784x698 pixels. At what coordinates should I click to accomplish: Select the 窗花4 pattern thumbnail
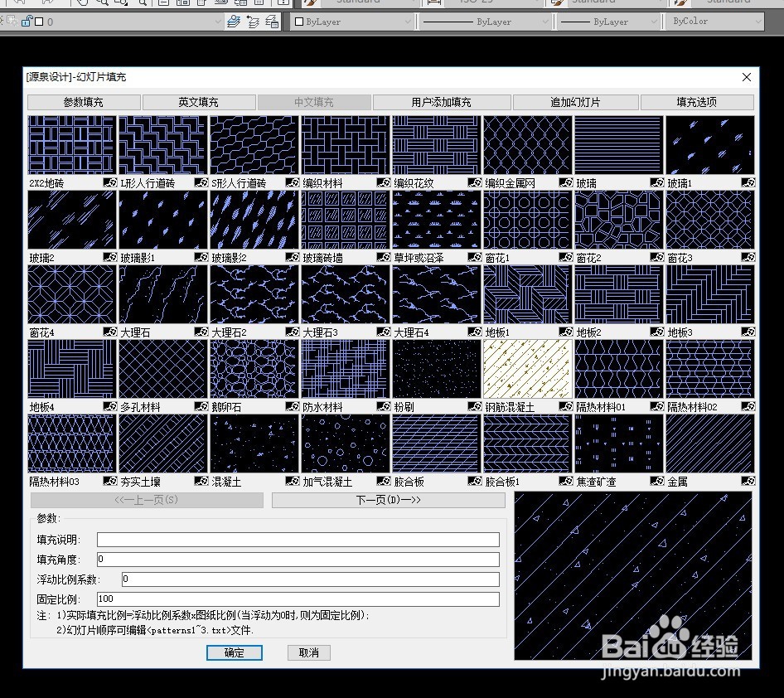(x=72, y=294)
